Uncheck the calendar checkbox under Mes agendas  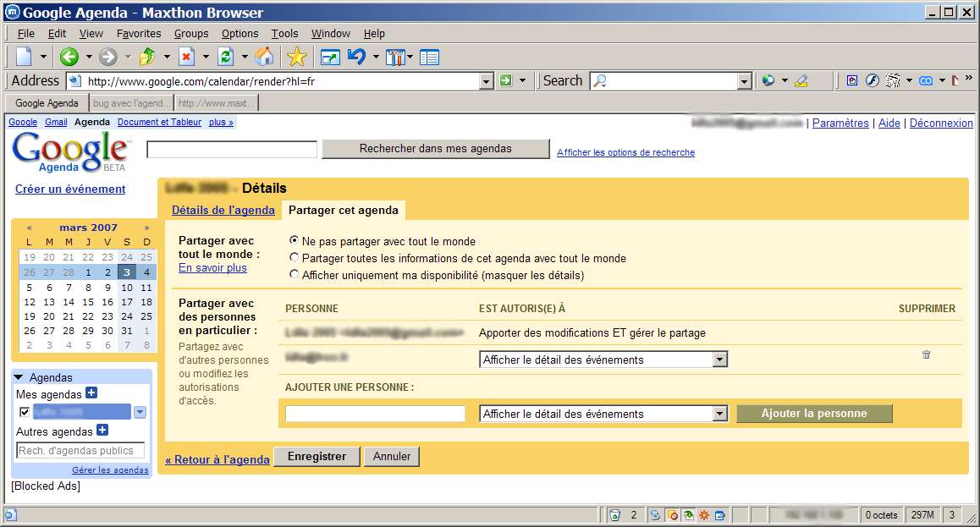pos(25,411)
